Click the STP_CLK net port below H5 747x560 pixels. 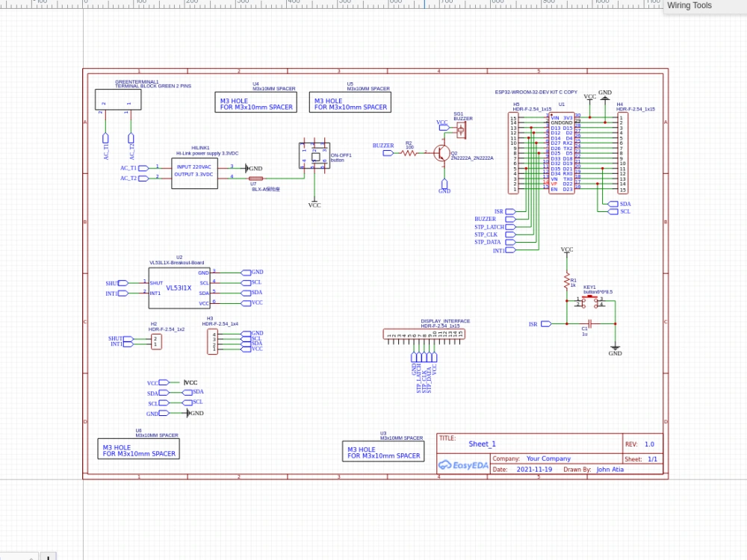(510, 234)
